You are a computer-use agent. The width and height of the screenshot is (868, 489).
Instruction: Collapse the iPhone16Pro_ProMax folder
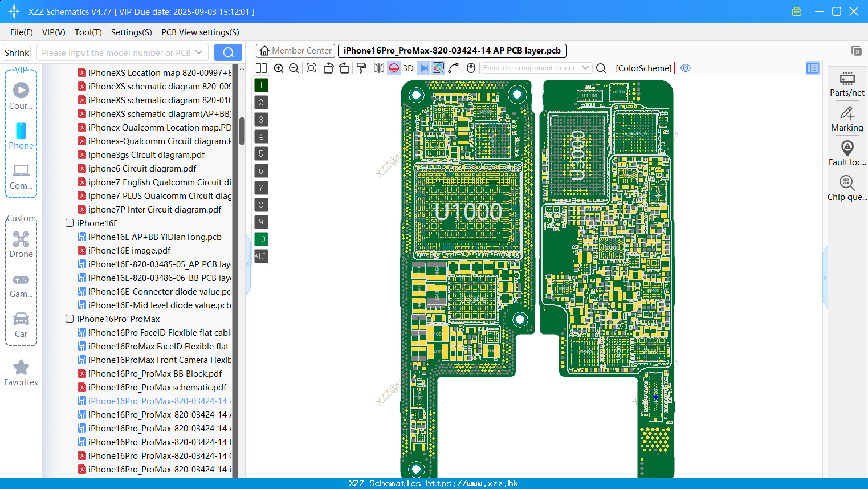70,319
